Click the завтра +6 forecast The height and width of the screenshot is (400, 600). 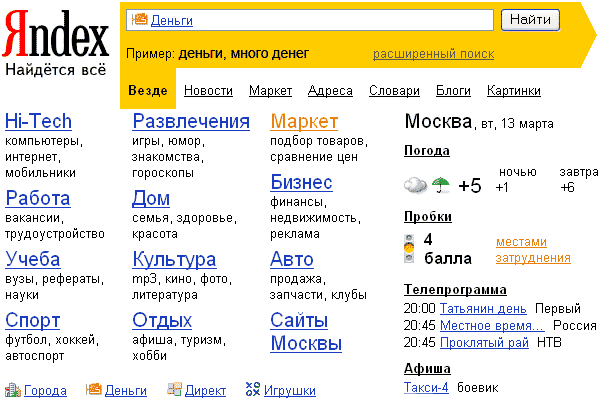point(579,180)
